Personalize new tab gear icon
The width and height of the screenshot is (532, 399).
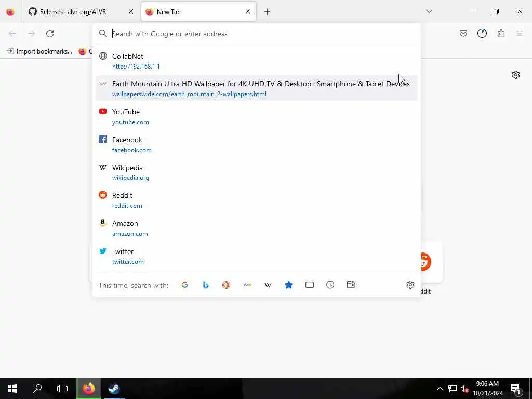click(x=516, y=75)
